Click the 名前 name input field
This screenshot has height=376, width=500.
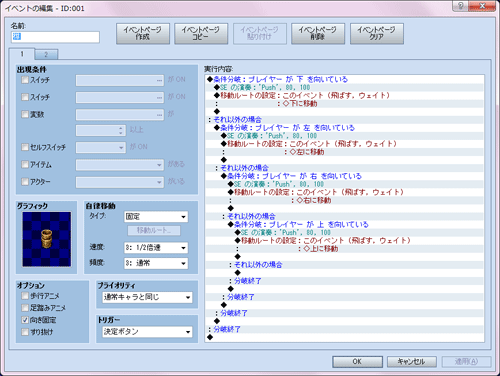pos(55,37)
